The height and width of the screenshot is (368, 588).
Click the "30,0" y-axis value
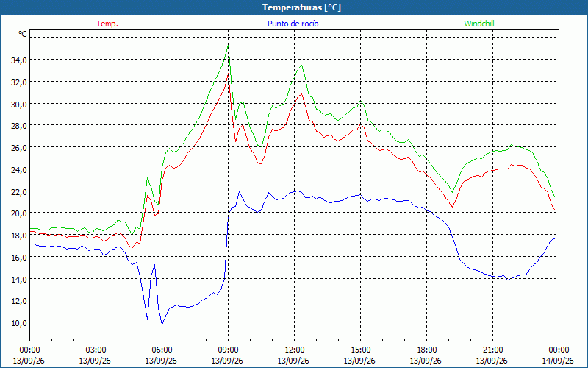tap(19, 104)
